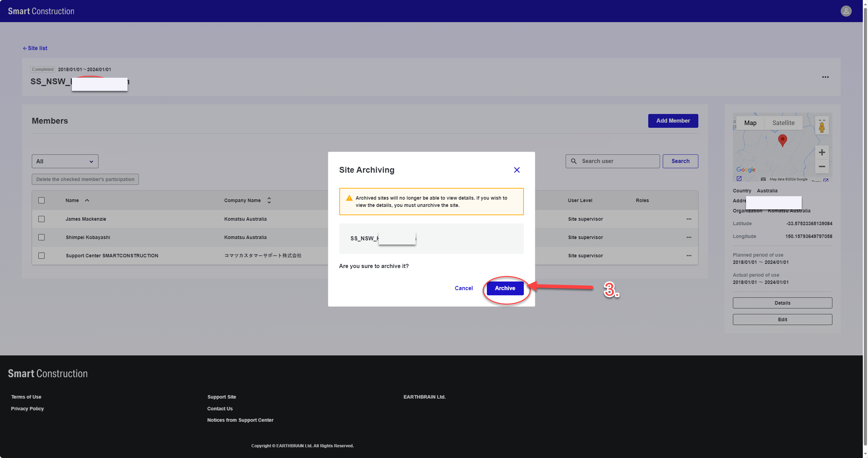This screenshot has width=868, height=458.
Task: Open Terms of Use link
Action: point(26,397)
